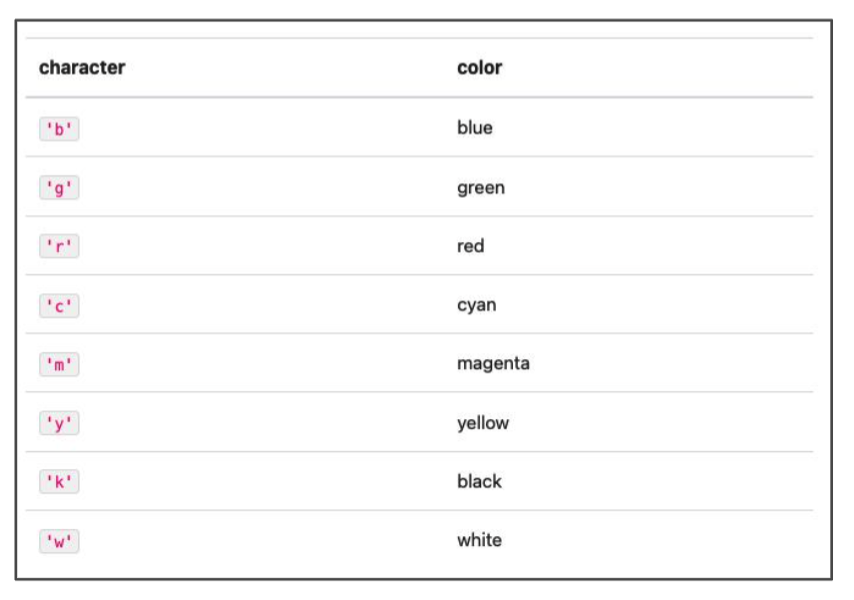Click the yellow text
Screen dimensions: 854x600
[483, 423]
